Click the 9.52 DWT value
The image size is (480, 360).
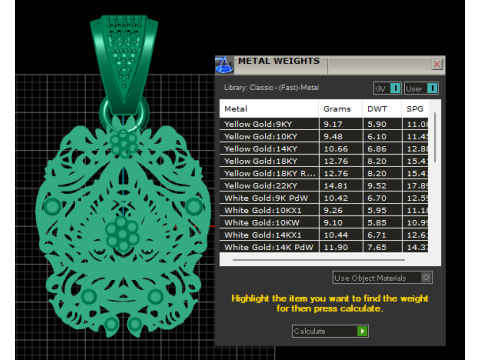coord(377,186)
